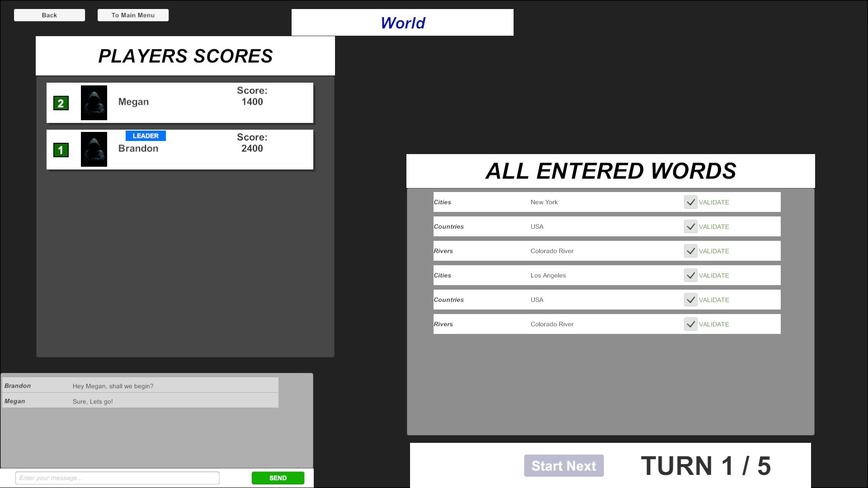This screenshot has width=868, height=488.
Task: Toggle validate checkbox for Los Angeles entry
Action: (690, 275)
